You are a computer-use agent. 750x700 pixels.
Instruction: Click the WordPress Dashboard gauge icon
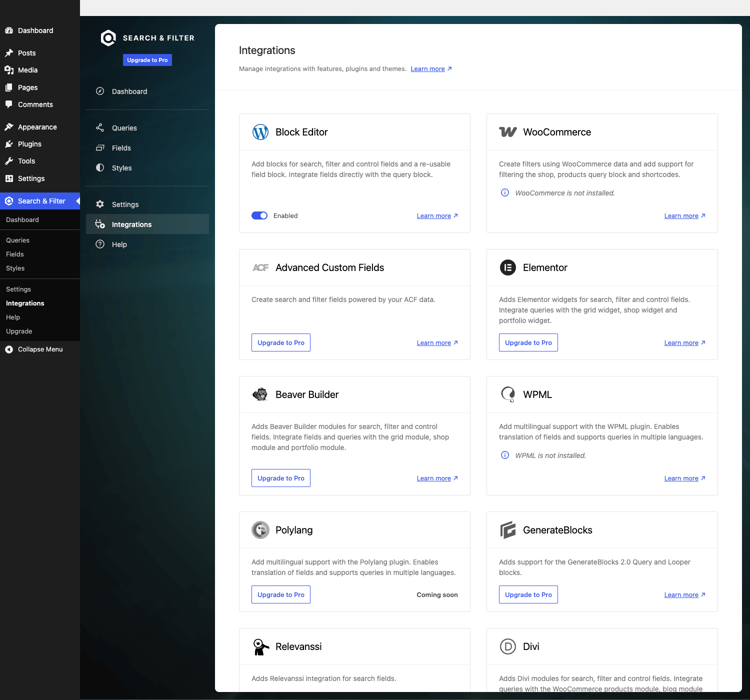click(x=9, y=30)
